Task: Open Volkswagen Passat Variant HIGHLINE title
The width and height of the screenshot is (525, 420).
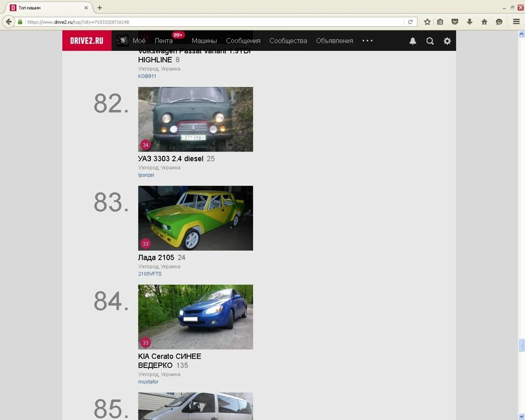Action: (194, 56)
